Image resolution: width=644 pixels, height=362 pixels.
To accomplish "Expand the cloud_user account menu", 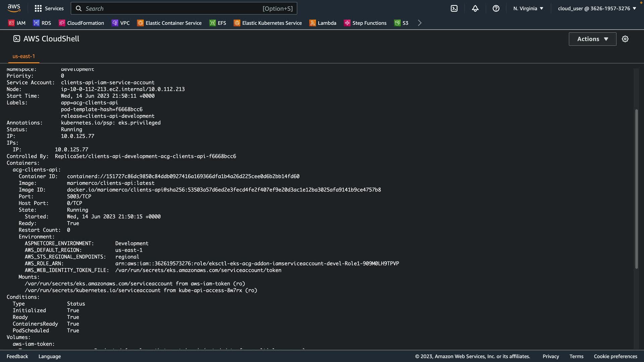I will (597, 8).
